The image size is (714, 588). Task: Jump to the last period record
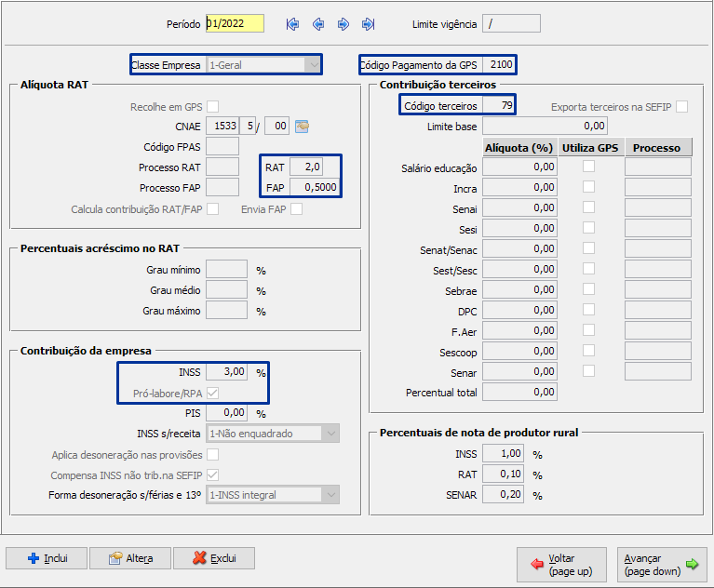tap(369, 24)
